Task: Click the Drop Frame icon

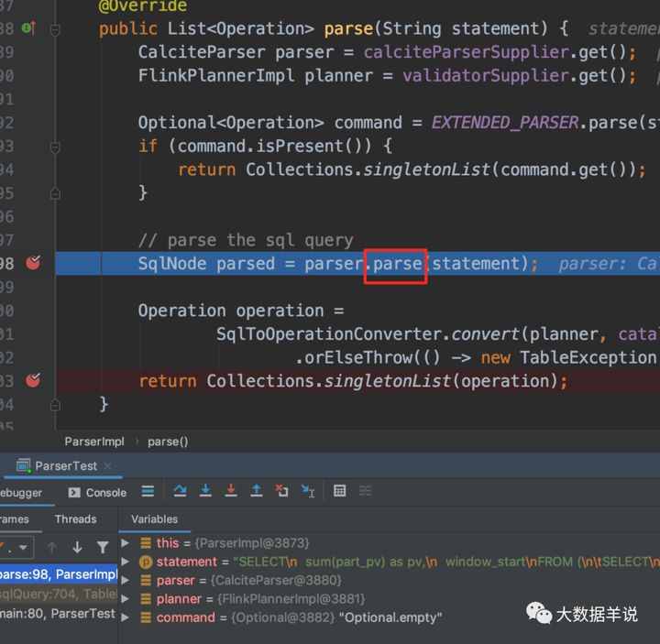Action: point(281,491)
